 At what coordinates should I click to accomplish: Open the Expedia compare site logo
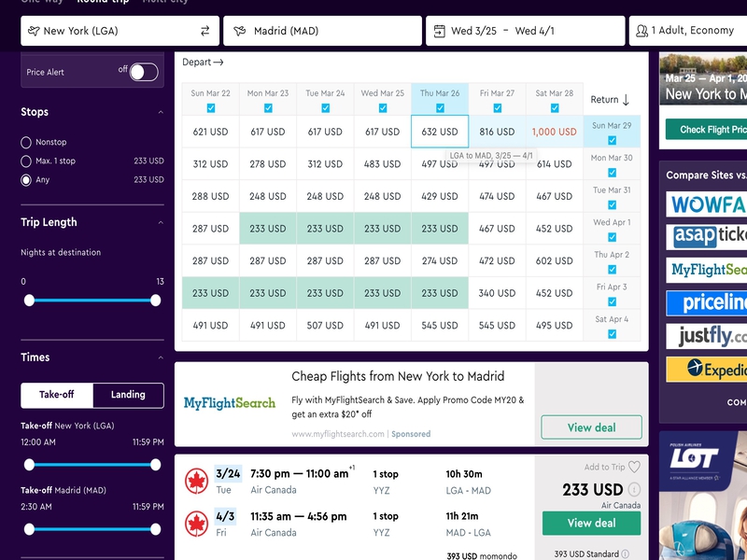(707, 370)
